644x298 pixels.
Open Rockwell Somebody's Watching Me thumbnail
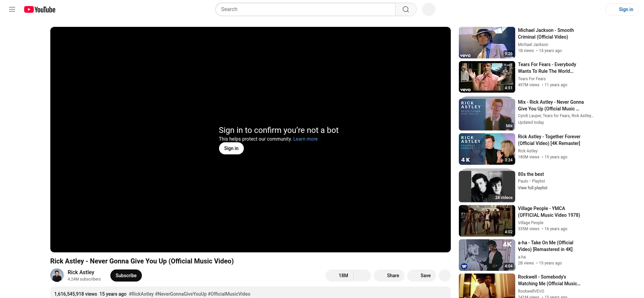pyautogui.click(x=487, y=286)
